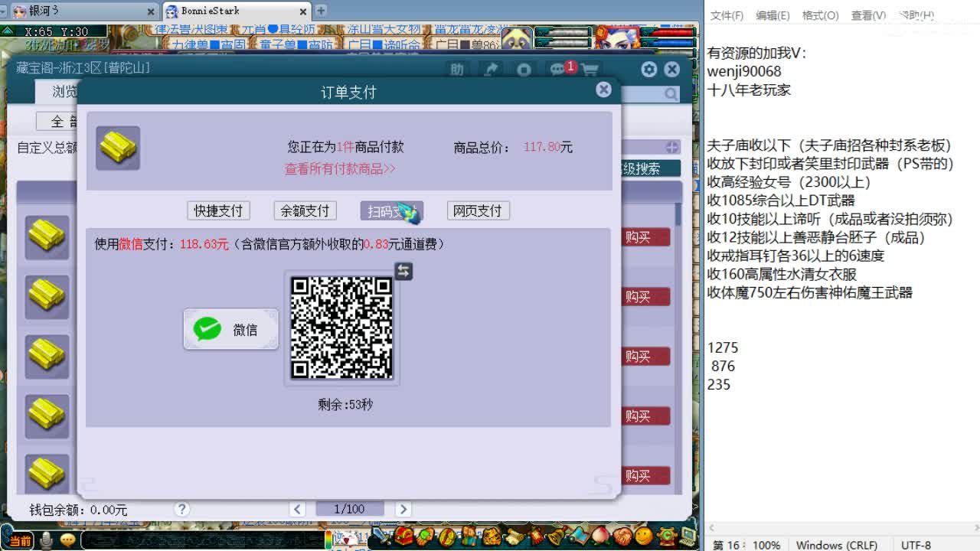Screen dimensions: 980x551
Task: Click the listing vertical scrollbar
Action: (x=678, y=214)
